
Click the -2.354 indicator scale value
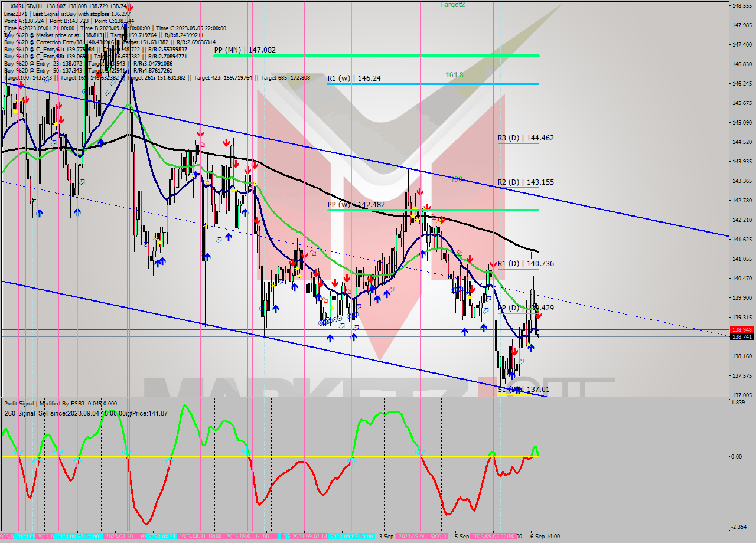click(x=739, y=527)
